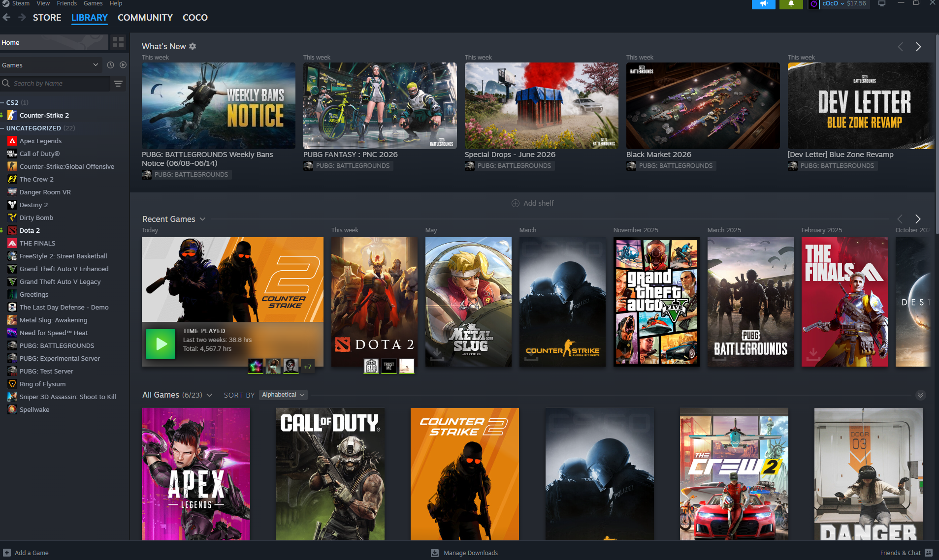The width and height of the screenshot is (939, 560).
Task: Open advanced filter options icon
Action: click(118, 84)
